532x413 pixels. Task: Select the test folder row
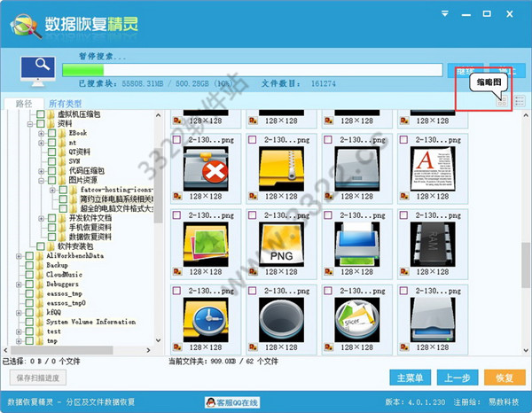point(53,331)
